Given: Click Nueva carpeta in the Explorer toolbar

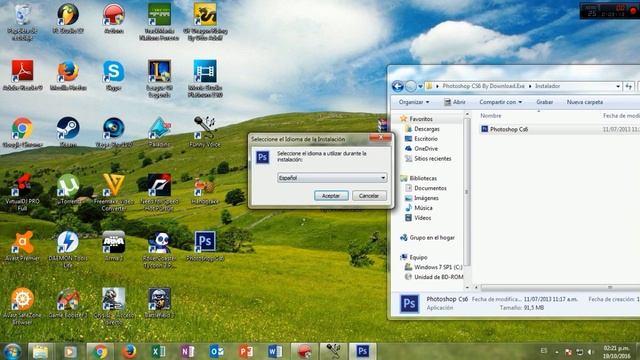Looking at the screenshot, I should 584,102.
